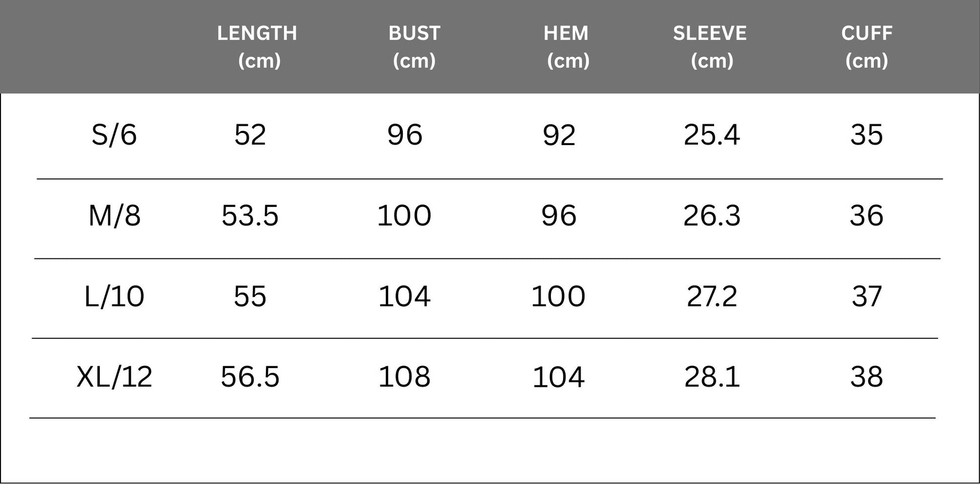
Task: Select the L/10 size row label
Action: pos(114,296)
